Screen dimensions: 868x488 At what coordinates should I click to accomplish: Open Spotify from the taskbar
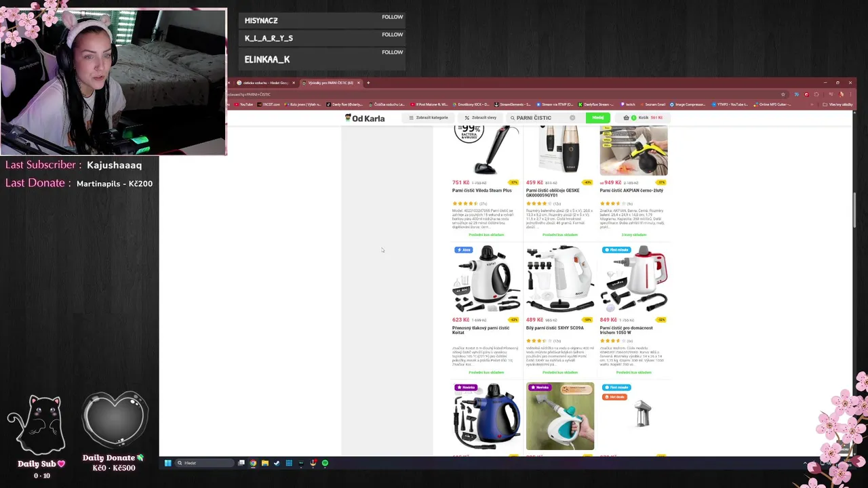(x=325, y=463)
